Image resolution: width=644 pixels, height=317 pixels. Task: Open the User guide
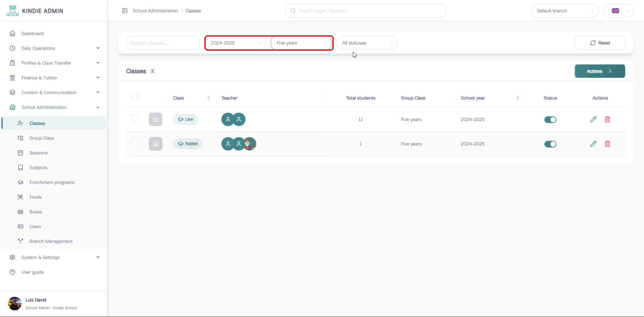(x=54, y=272)
